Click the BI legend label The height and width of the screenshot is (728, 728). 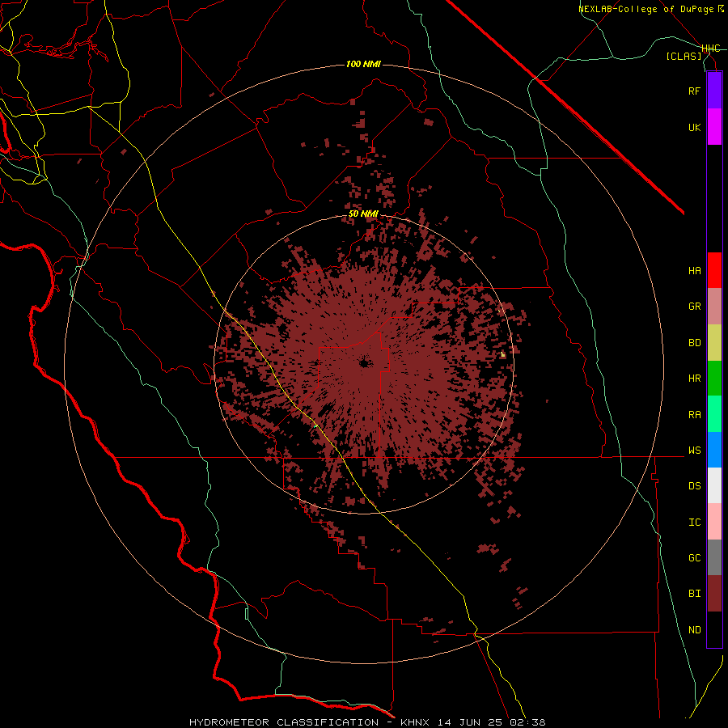694,594
